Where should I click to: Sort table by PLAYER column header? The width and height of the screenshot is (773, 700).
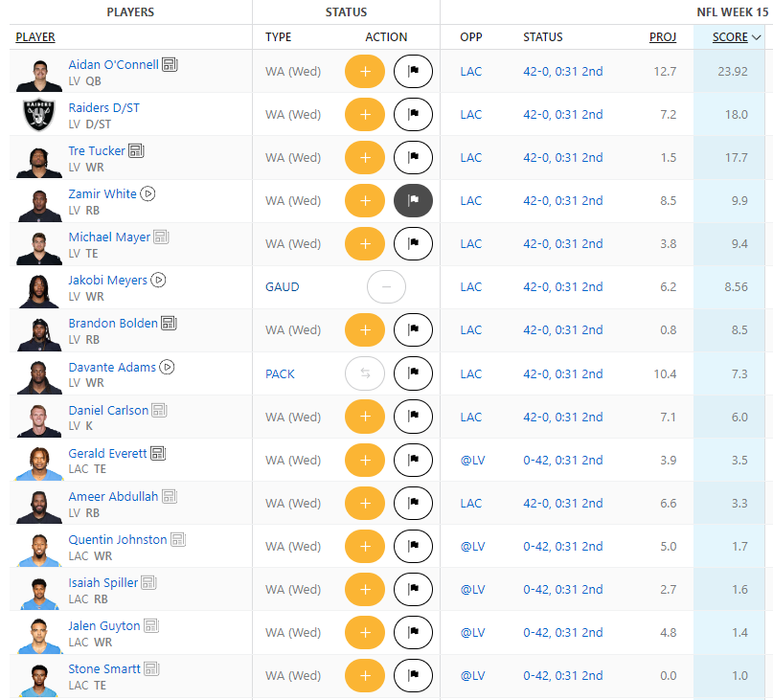[35, 37]
